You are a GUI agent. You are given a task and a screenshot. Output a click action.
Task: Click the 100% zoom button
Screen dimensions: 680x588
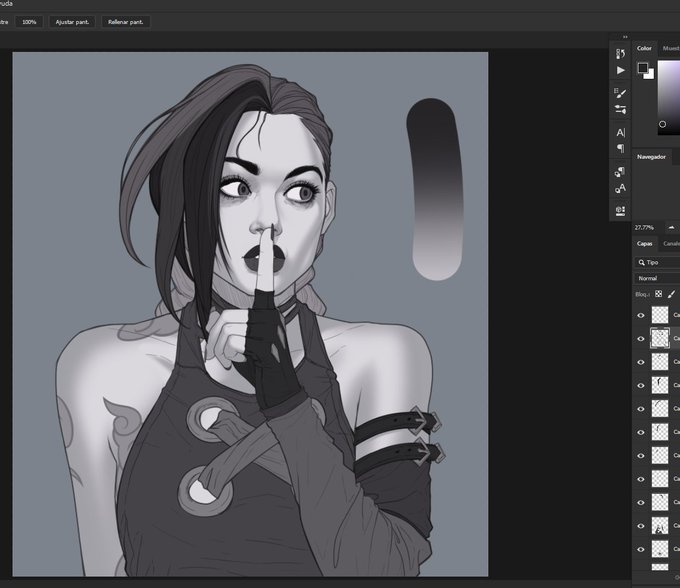(29, 22)
